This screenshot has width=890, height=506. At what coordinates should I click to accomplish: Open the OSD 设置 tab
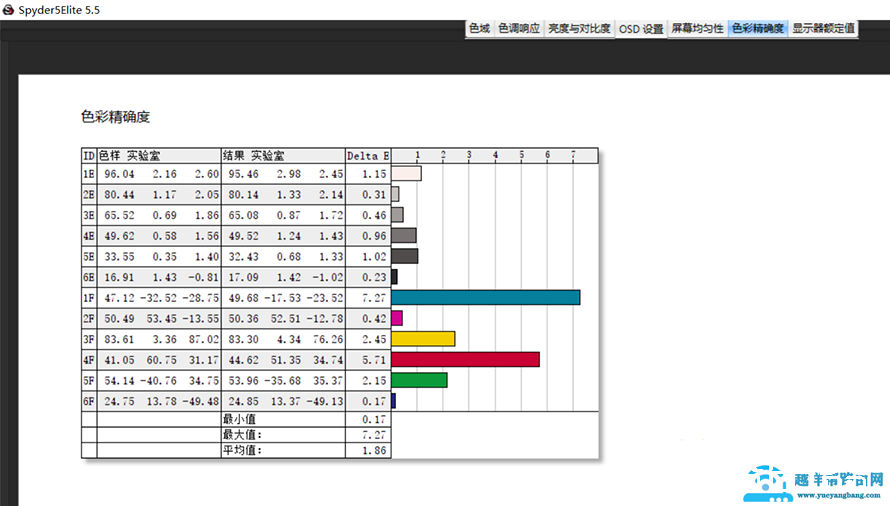[641, 28]
